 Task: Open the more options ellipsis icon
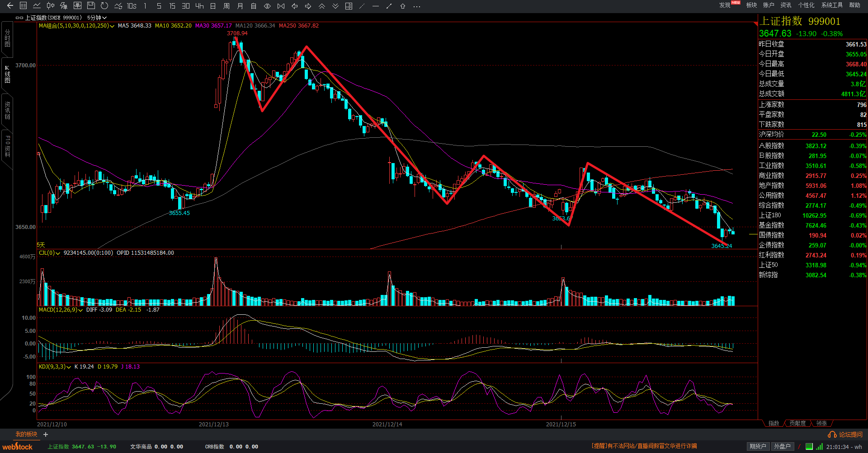point(417,6)
